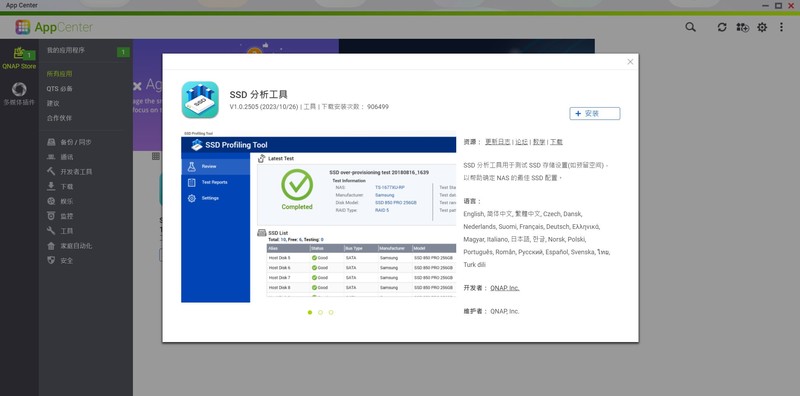Close the SSD 分析工具 details dialog

pos(630,62)
